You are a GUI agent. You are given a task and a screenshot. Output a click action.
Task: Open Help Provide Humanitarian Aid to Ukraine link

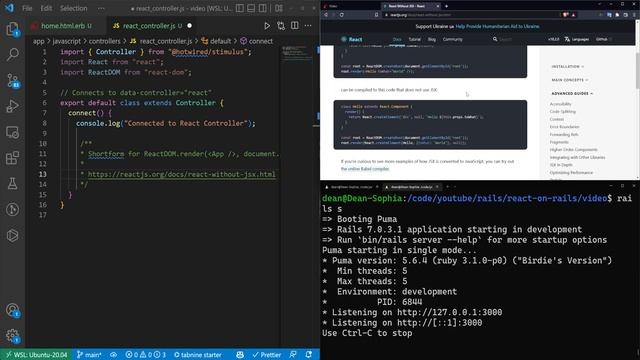coord(497,26)
